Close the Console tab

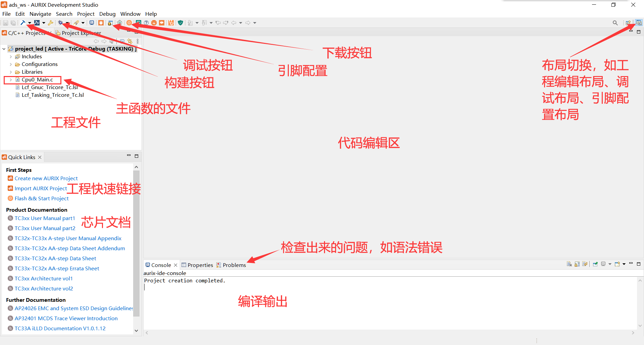tap(175, 265)
